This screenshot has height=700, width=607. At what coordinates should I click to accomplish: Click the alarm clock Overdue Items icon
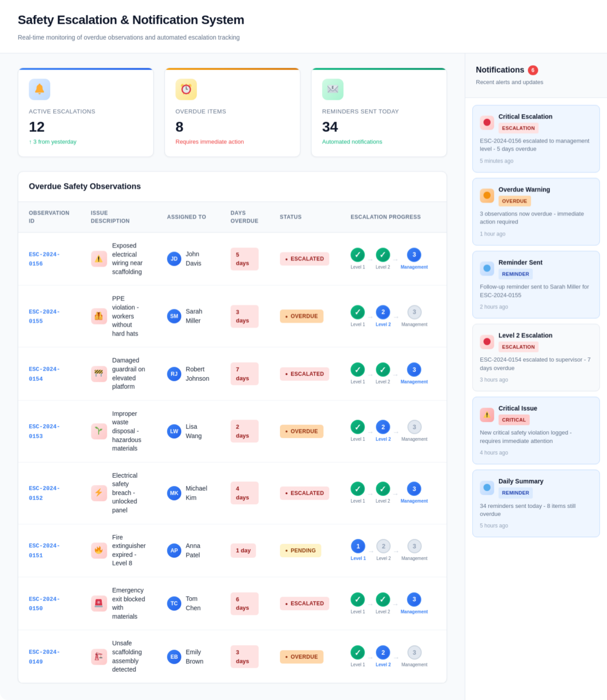point(186,89)
